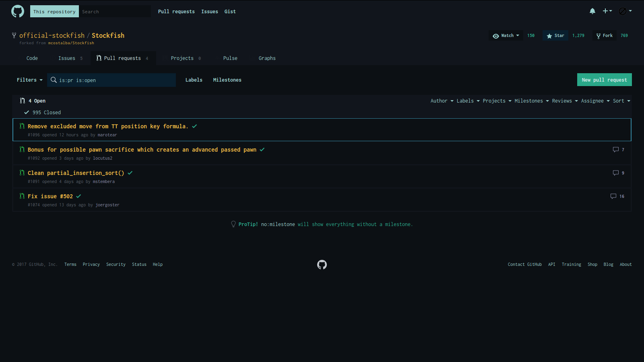
Task: Show the 995 Closed pull requests
Action: pos(42,113)
